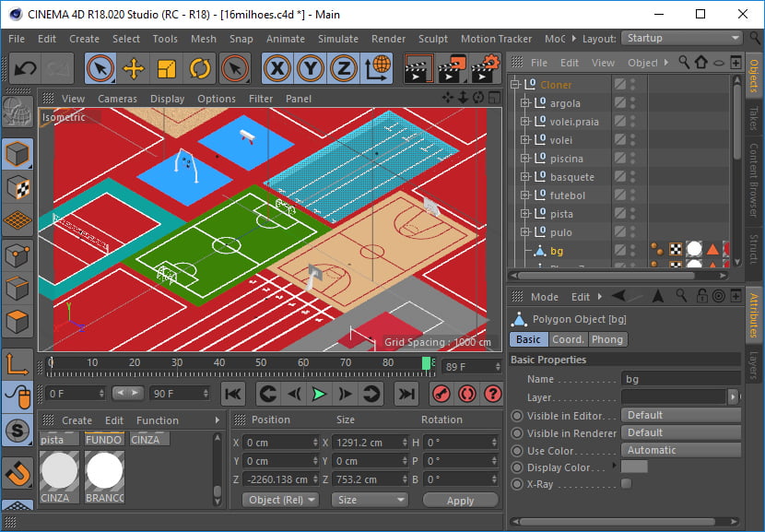Select the Rotate tool
The image size is (765, 532).
click(200, 68)
